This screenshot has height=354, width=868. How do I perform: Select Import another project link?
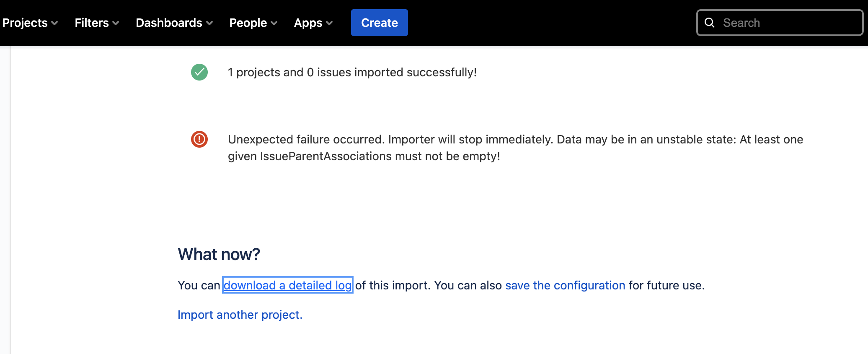tap(240, 315)
